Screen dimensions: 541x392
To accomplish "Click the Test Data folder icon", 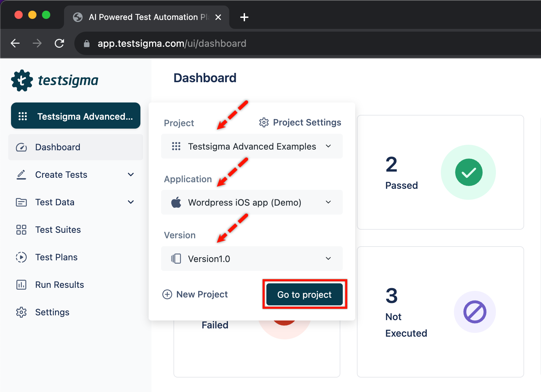I will tap(21, 202).
